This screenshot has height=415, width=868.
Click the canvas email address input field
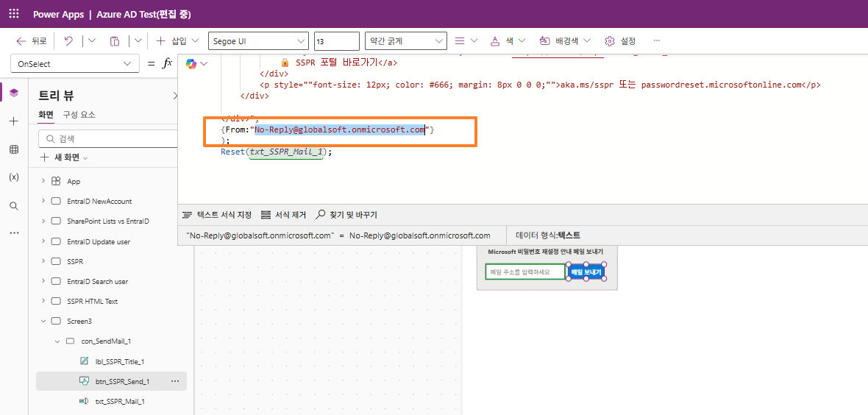click(x=524, y=272)
